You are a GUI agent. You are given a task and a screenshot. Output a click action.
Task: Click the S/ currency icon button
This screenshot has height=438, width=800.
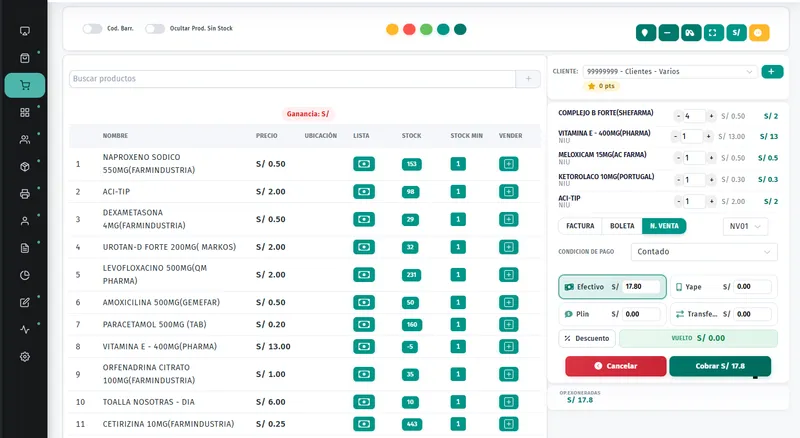[x=736, y=33]
